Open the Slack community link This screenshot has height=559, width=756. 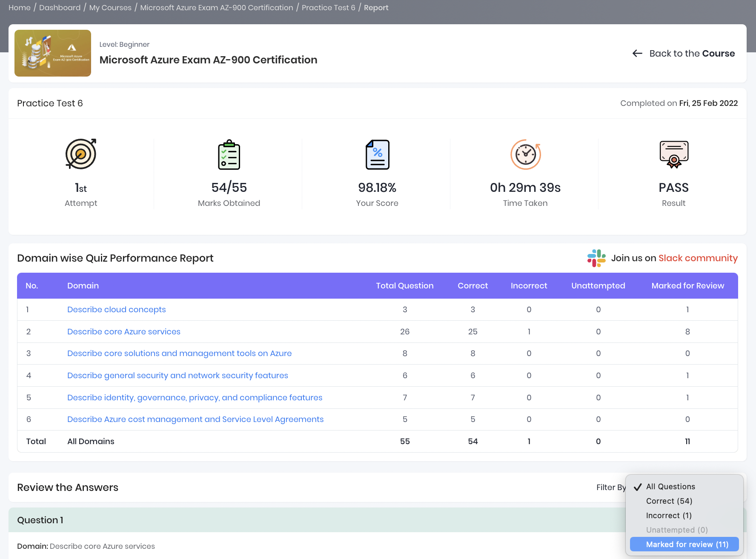pyautogui.click(x=698, y=258)
